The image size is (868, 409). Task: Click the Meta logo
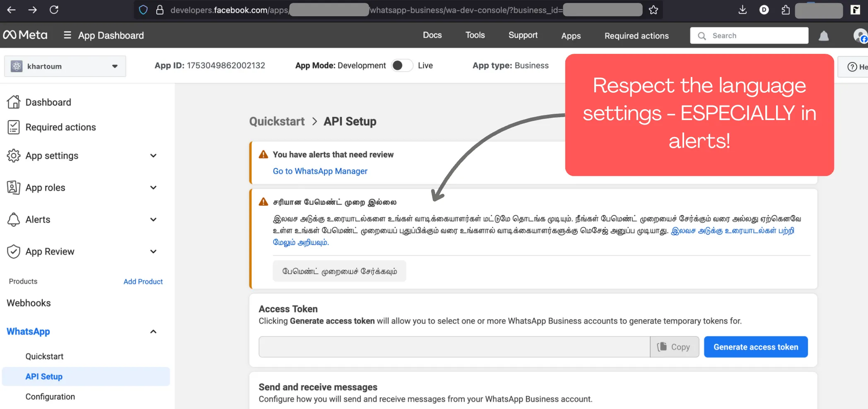[25, 35]
